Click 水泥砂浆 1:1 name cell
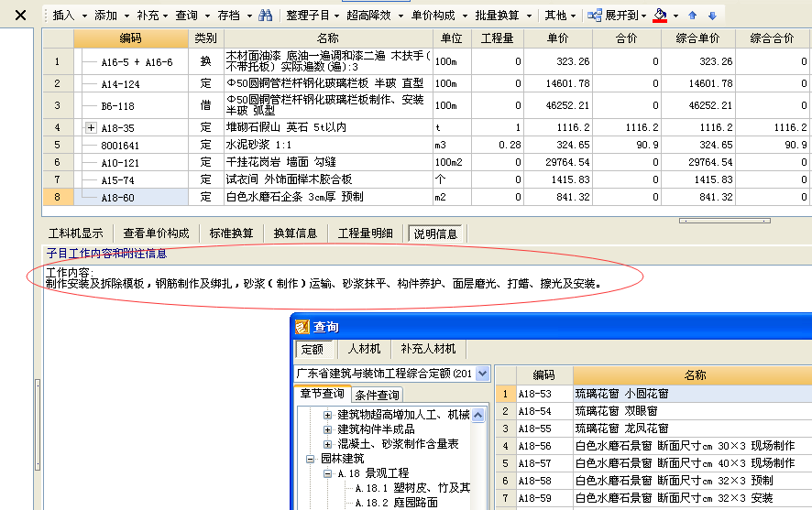This screenshot has height=510, width=812. pyautogui.click(x=328, y=145)
